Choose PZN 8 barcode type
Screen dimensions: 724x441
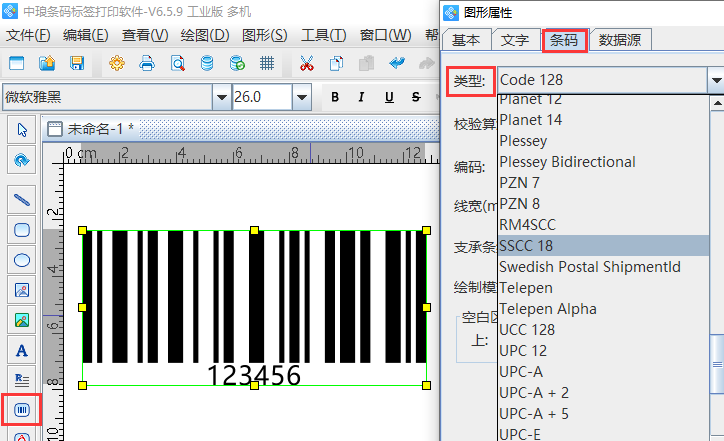point(603,204)
